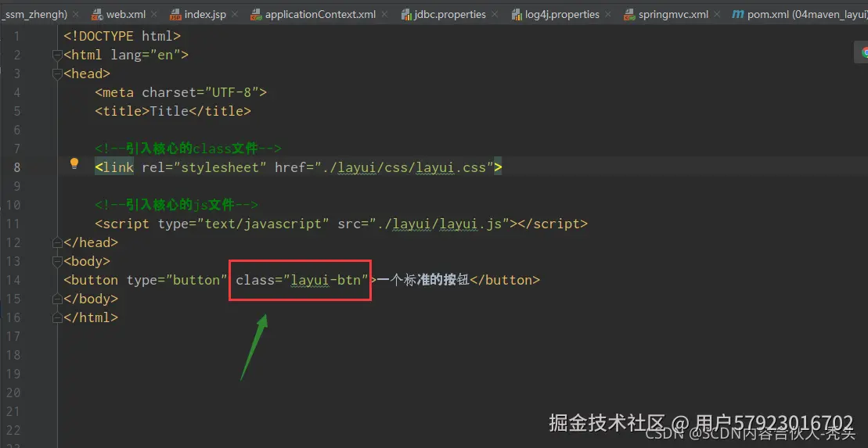Click type="text/javascript" on line 11
Viewport: 868px width, 448px height.
243,224
